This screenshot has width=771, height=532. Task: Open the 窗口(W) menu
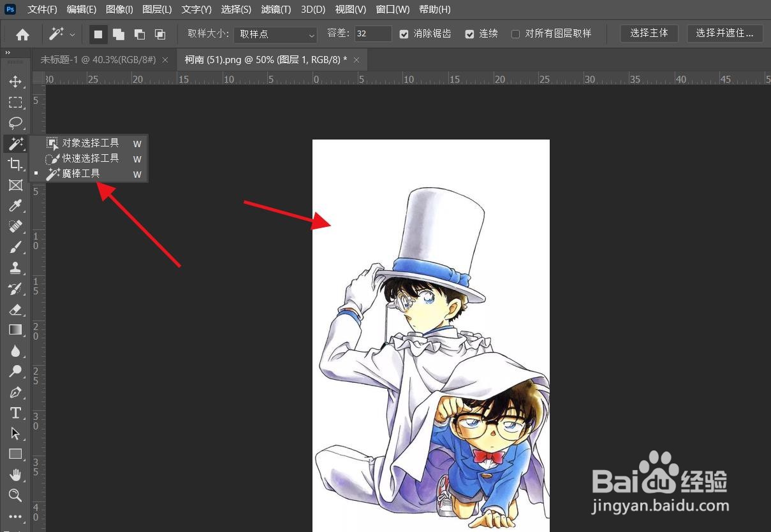pos(393,10)
